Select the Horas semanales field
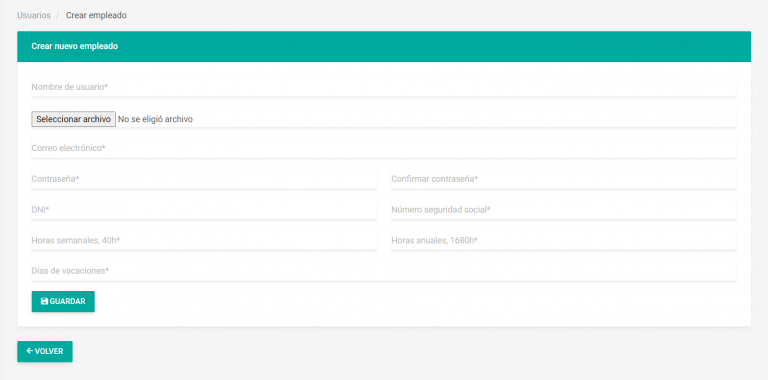The height and width of the screenshot is (380, 768). (204, 240)
